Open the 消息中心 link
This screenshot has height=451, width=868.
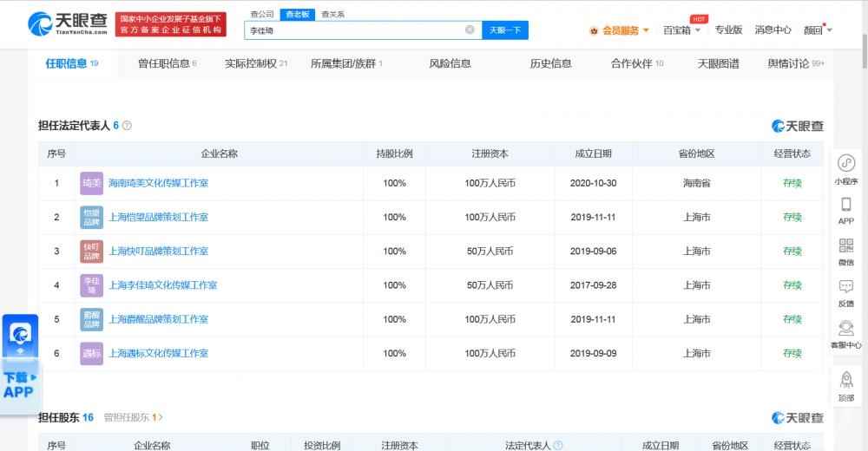773,29
